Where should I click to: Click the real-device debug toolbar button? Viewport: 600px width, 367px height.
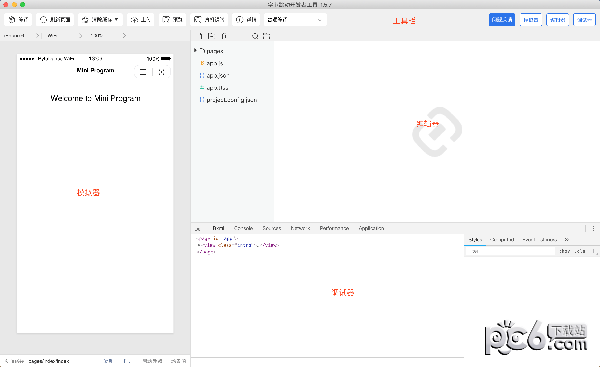[209, 20]
